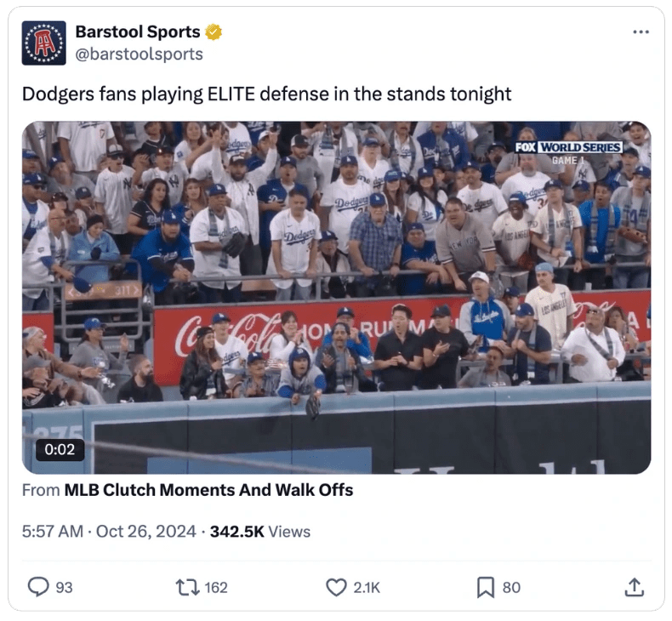
Task: Click the tweet text about Dodgers fans
Action: click(x=266, y=94)
